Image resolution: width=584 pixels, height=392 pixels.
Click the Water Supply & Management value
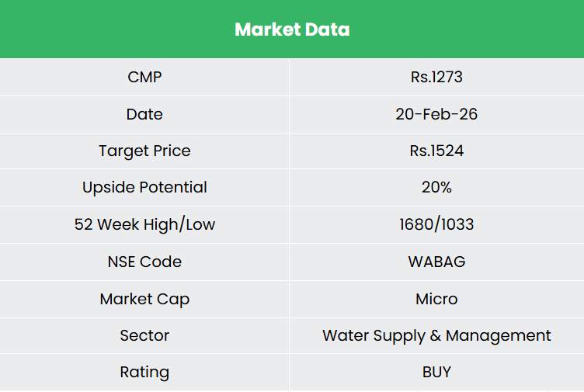(x=436, y=335)
